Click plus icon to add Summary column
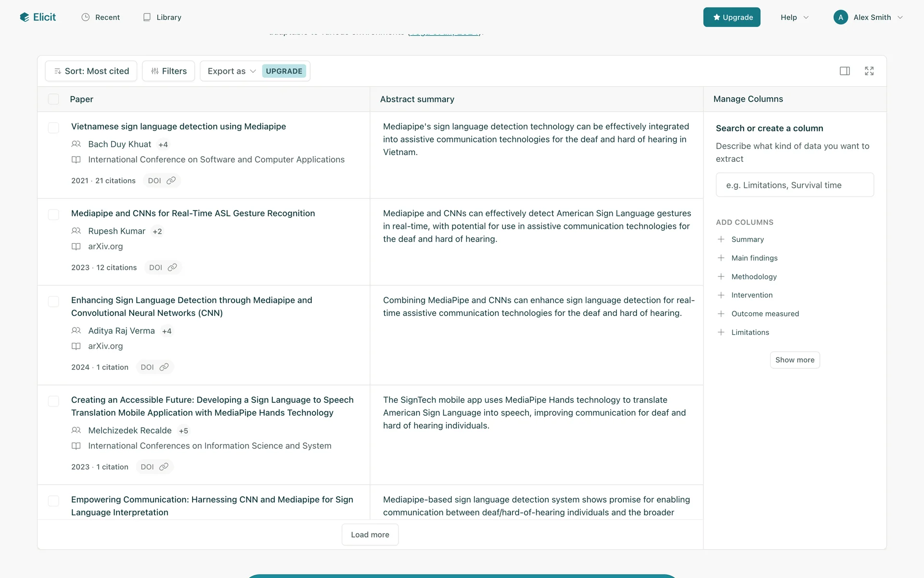This screenshot has width=924, height=578. [x=721, y=239]
